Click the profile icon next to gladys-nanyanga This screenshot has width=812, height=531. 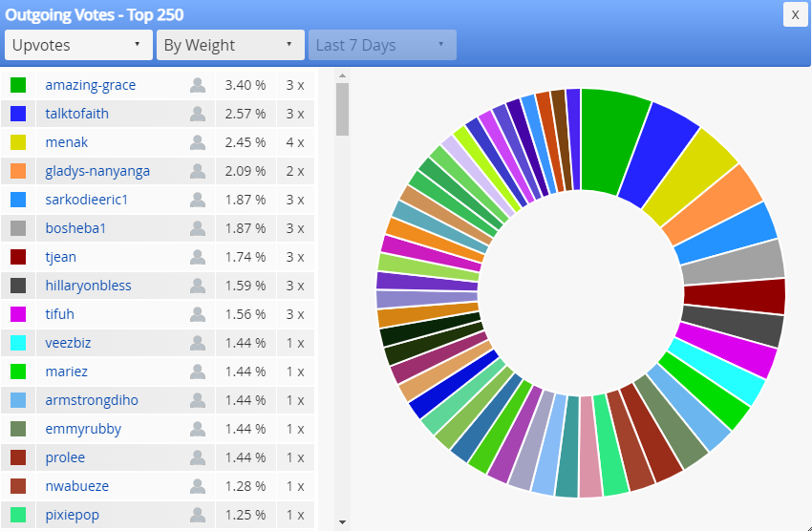198,171
